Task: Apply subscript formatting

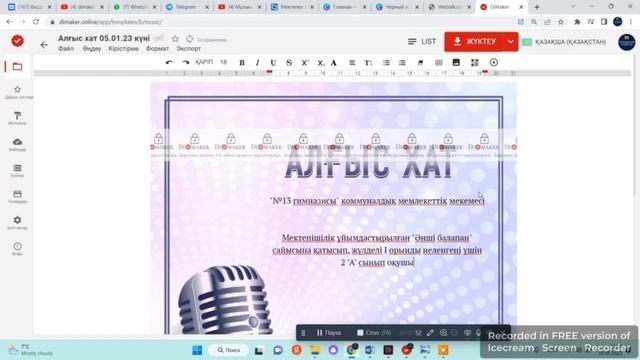Action: click(x=320, y=63)
